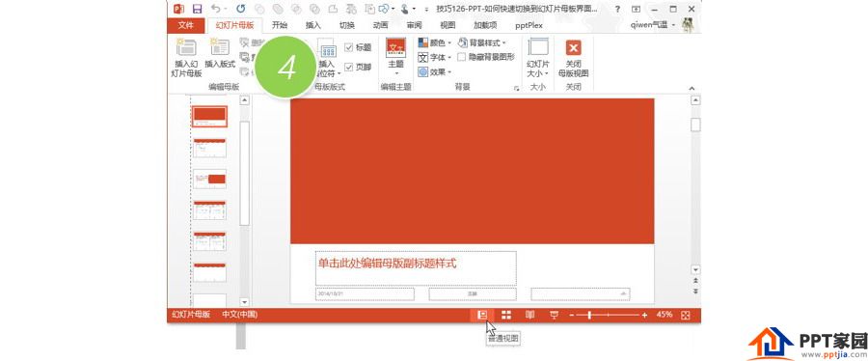Open the 主题 (Themes) gallery
The height and width of the screenshot is (361, 868).
(x=395, y=57)
